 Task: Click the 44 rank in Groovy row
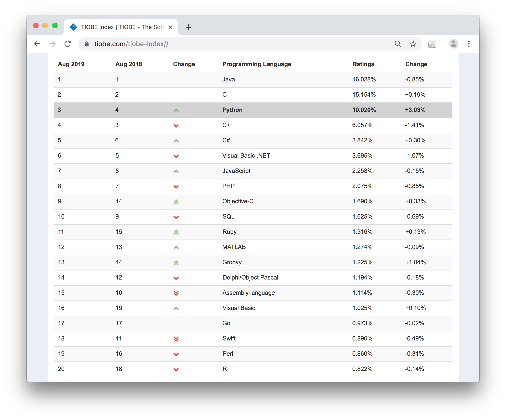click(x=119, y=262)
